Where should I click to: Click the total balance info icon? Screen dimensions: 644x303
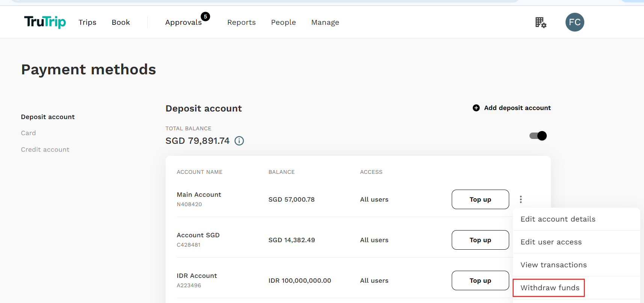(x=239, y=141)
